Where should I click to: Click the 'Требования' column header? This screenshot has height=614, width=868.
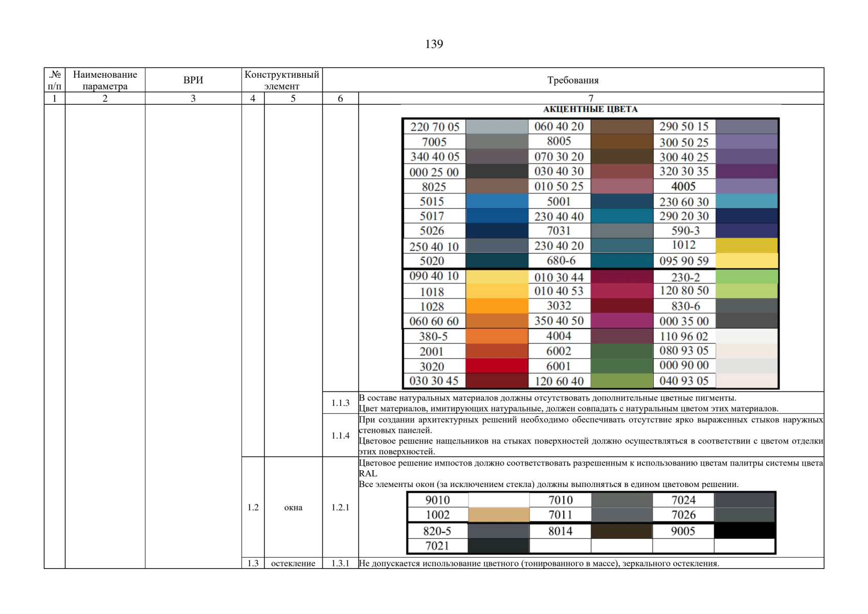point(573,80)
